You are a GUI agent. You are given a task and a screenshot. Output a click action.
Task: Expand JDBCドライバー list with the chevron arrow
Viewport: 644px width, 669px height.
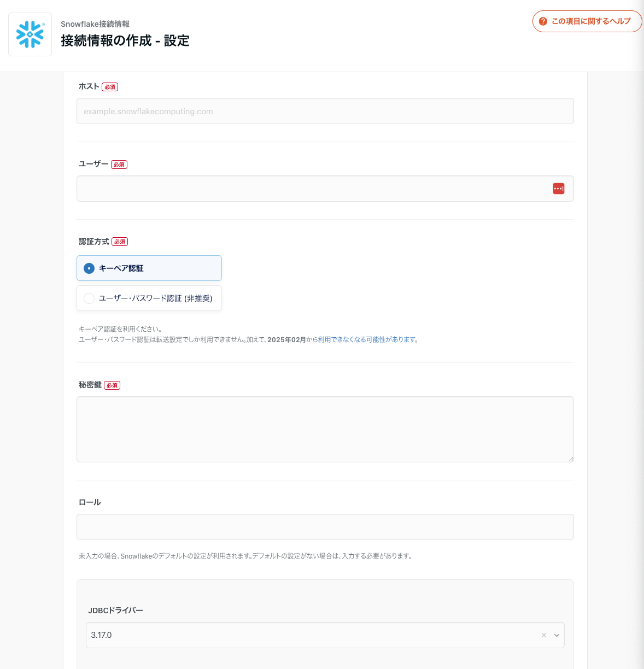point(557,635)
